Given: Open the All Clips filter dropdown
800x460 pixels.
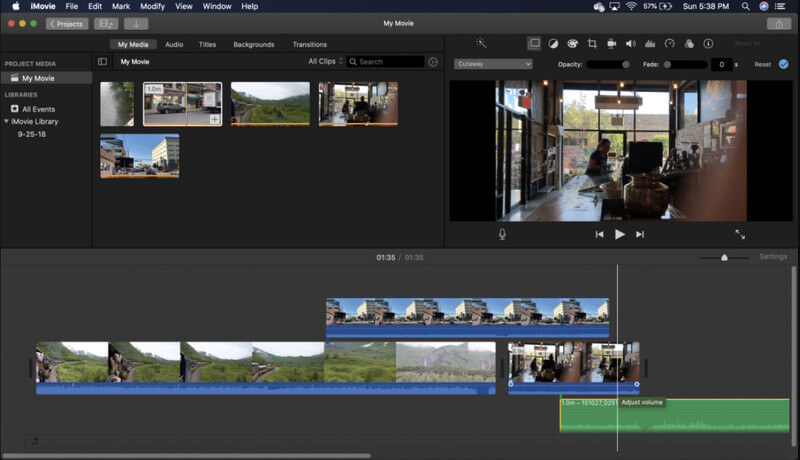Looking at the screenshot, I should pyautogui.click(x=325, y=62).
